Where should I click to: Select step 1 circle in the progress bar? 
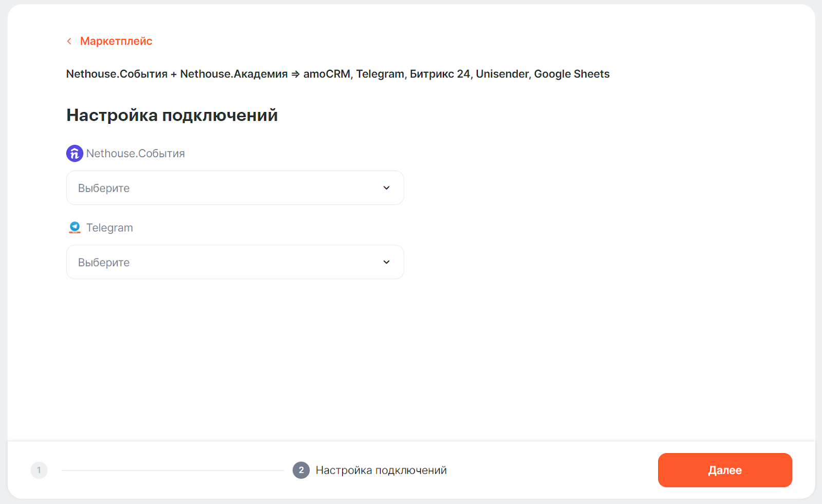[39, 470]
